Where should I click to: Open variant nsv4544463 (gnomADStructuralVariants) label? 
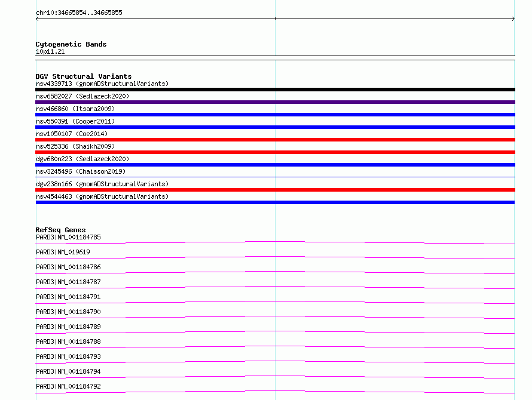[x=102, y=196]
